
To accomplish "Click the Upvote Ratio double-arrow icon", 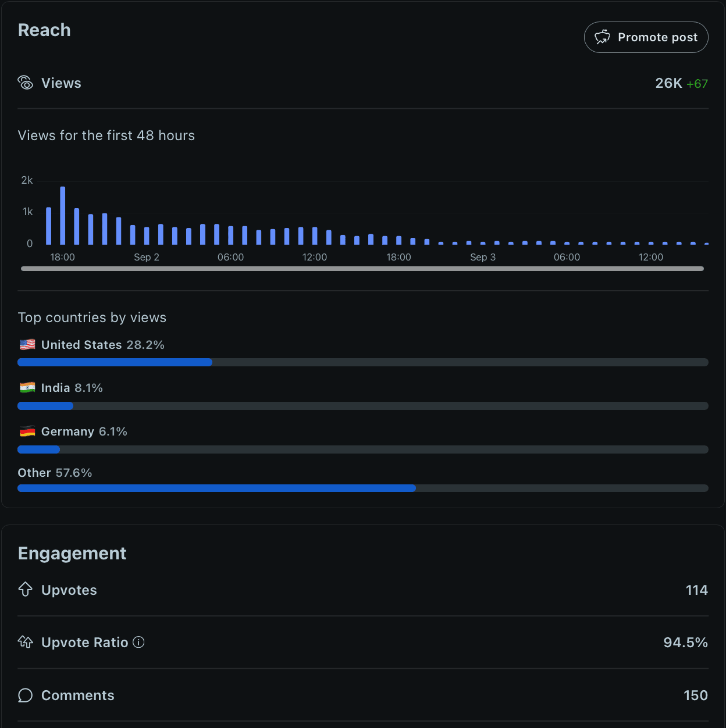I will pyautogui.click(x=26, y=642).
